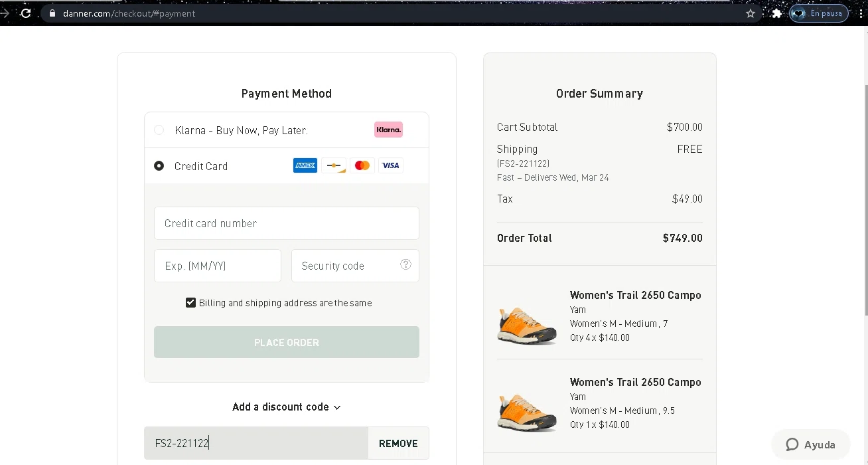Open the browser extensions puzzle icon
The height and width of the screenshot is (465, 868).
(776, 13)
